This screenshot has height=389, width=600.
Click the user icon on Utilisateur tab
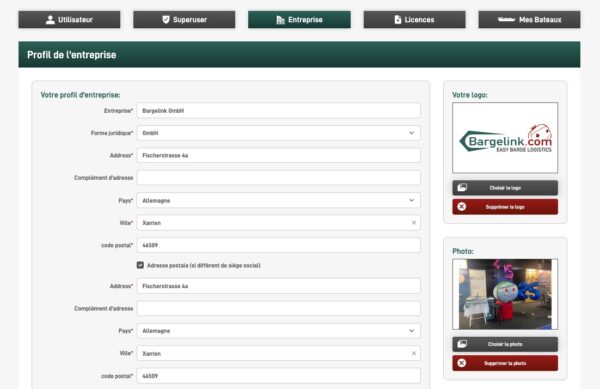click(50, 20)
